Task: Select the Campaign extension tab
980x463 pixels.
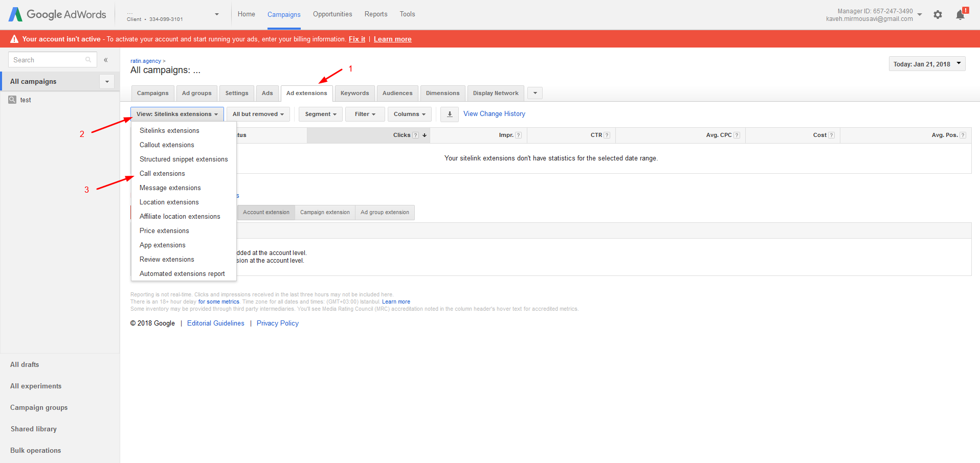Action: [x=325, y=213]
